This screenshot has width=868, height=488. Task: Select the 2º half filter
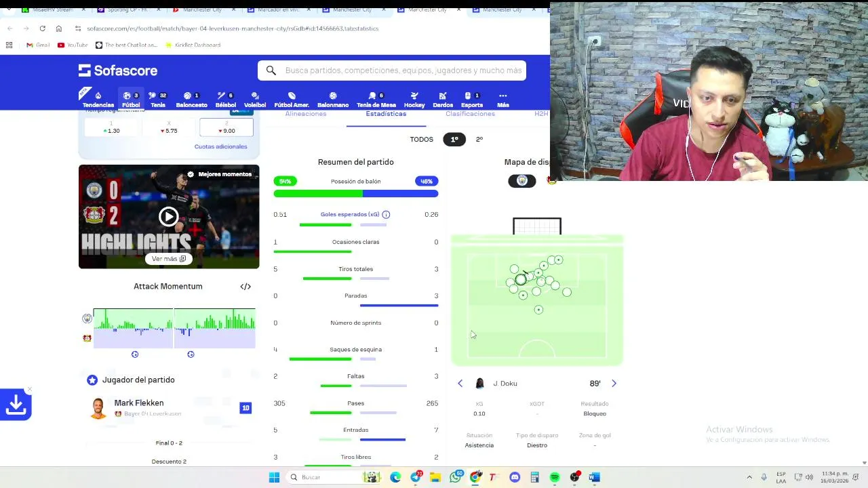point(479,140)
